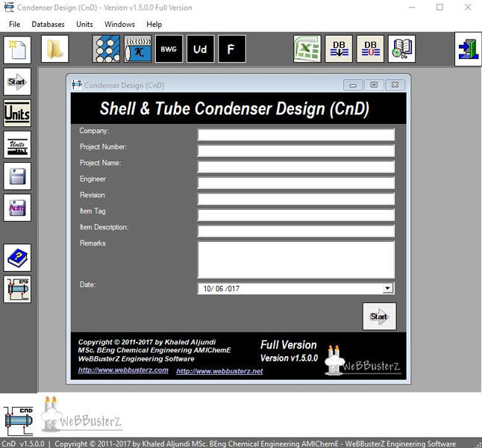
Task: Click the Company input field
Action: click(x=295, y=134)
